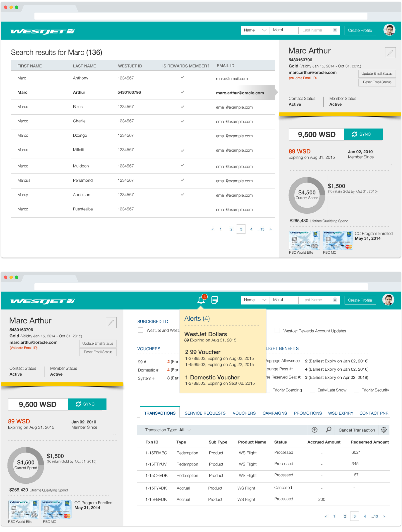The width and height of the screenshot is (402, 532).
Task: Open transaction 1-15FYVDK cancelled row
Action: (x=263, y=488)
